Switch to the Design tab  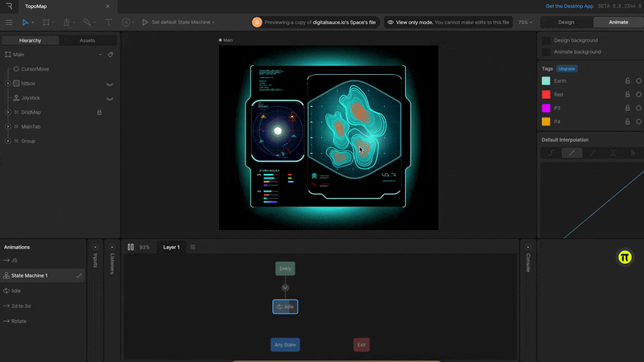tap(566, 23)
